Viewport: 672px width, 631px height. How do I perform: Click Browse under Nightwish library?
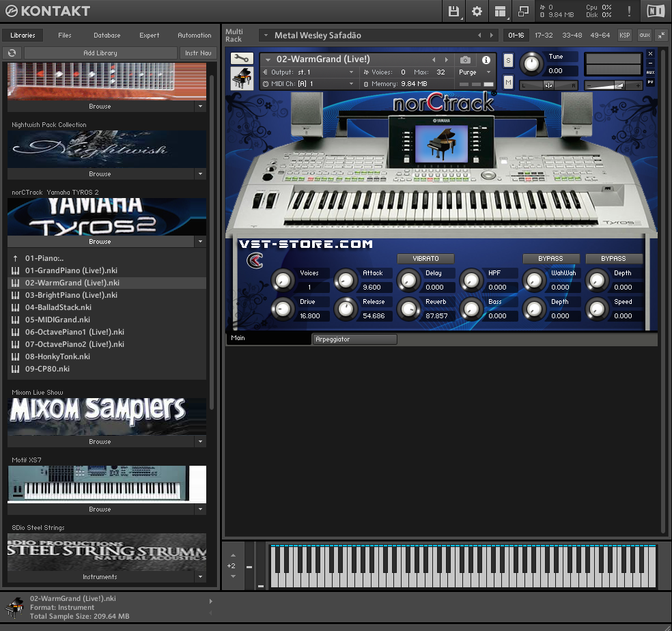100,173
